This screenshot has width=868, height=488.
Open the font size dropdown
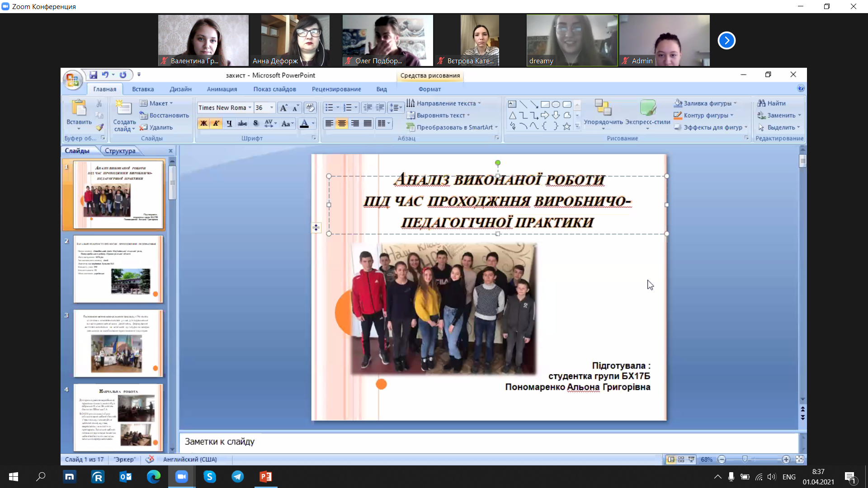click(272, 108)
